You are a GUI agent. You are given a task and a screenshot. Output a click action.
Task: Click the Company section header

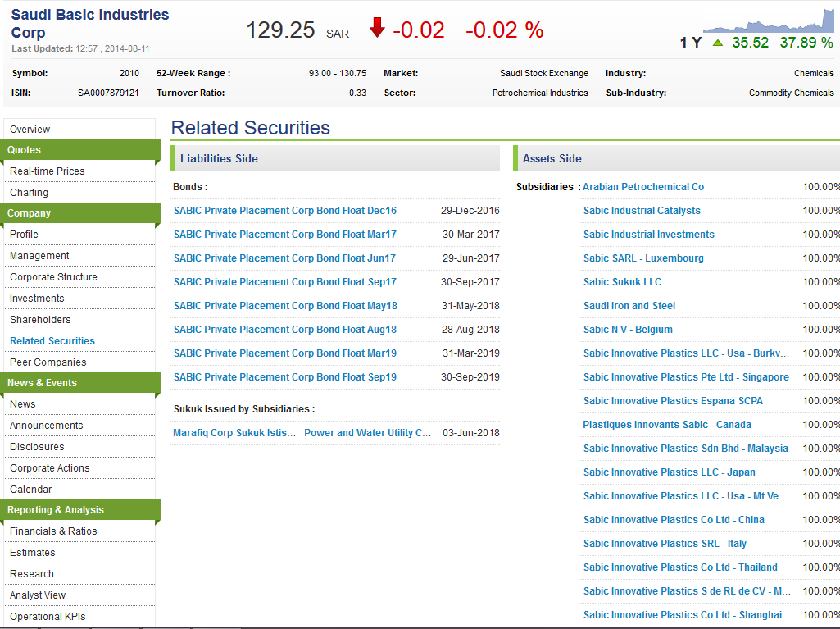click(80, 213)
